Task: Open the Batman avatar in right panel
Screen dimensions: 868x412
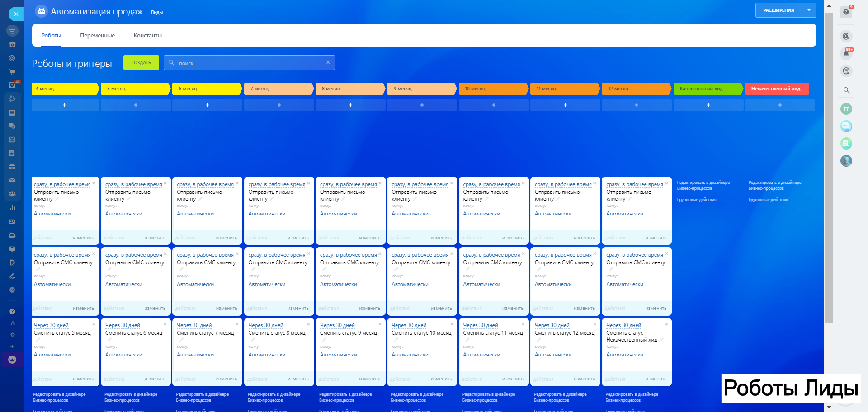Action: click(x=846, y=161)
